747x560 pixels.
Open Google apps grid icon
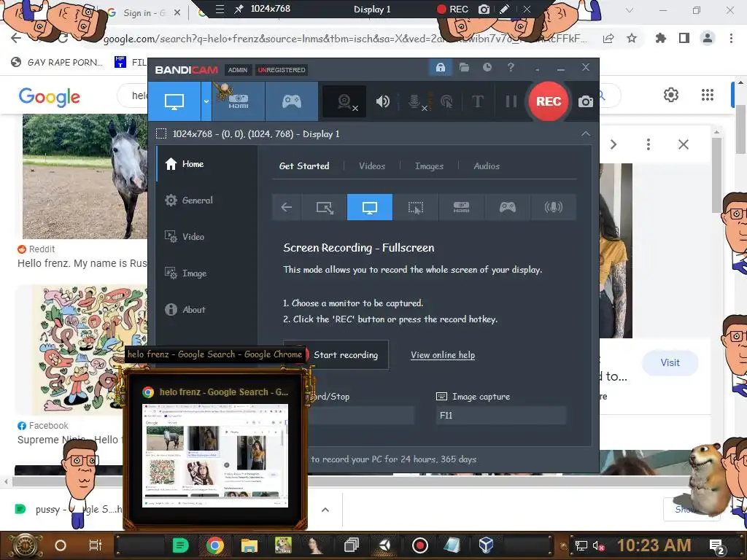pyautogui.click(x=708, y=95)
